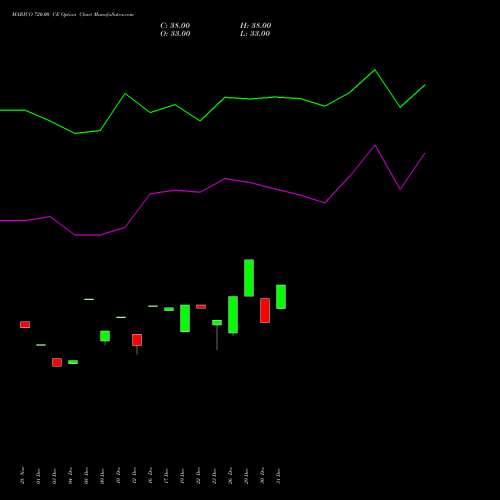Click the 01 Dec date axis label

38,476
